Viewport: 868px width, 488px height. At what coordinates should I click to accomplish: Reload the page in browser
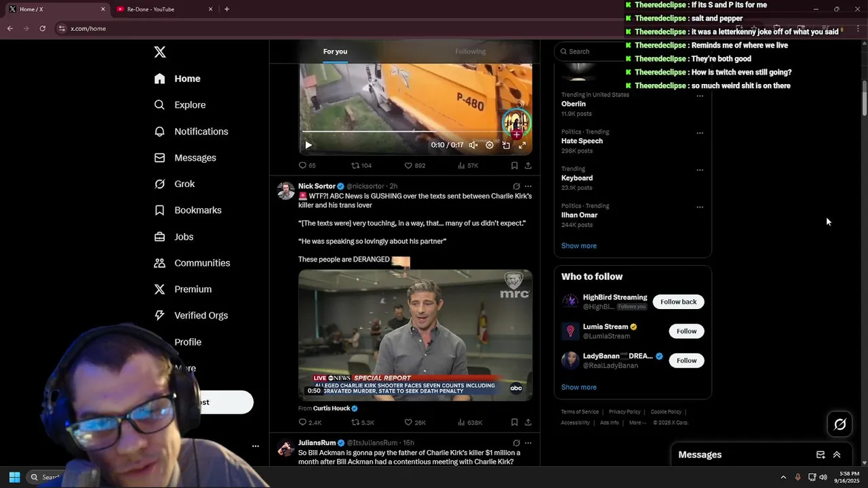[42, 28]
